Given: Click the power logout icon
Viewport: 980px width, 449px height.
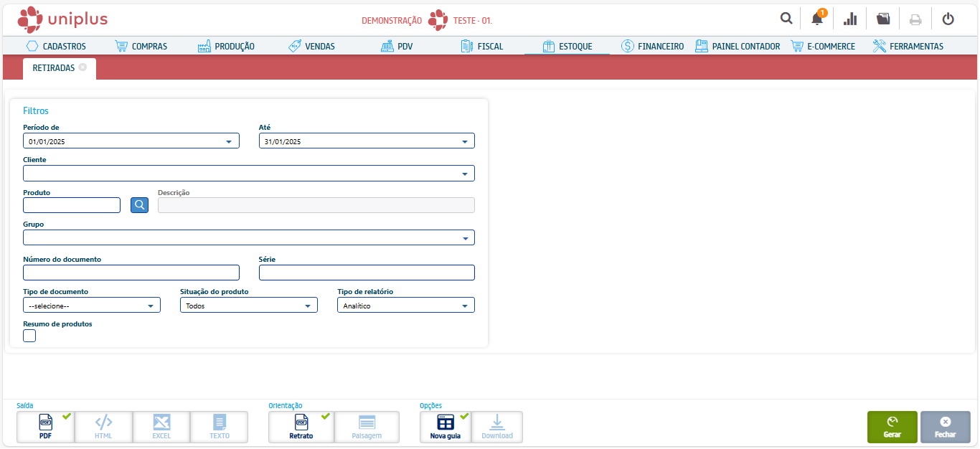Looking at the screenshot, I should 948,19.
